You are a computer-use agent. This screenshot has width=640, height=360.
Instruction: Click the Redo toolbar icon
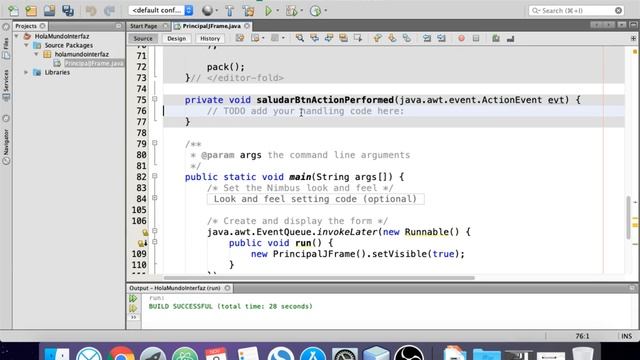109,11
